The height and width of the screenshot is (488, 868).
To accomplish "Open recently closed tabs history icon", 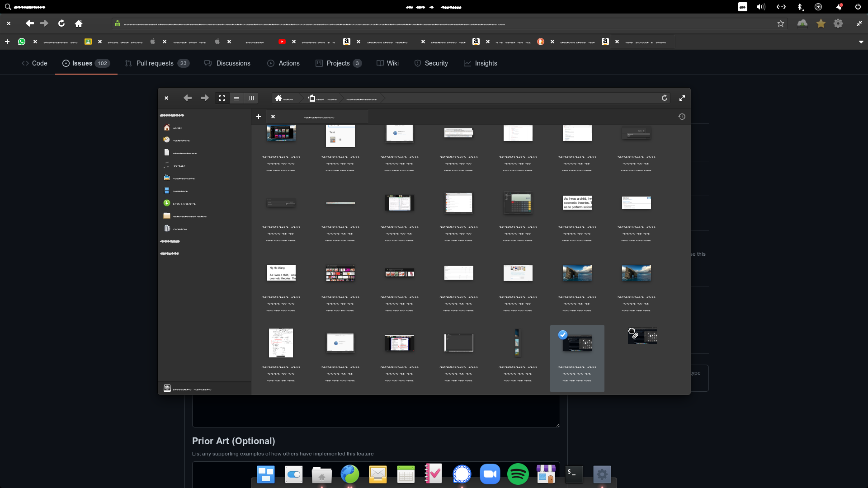I will click(x=682, y=117).
